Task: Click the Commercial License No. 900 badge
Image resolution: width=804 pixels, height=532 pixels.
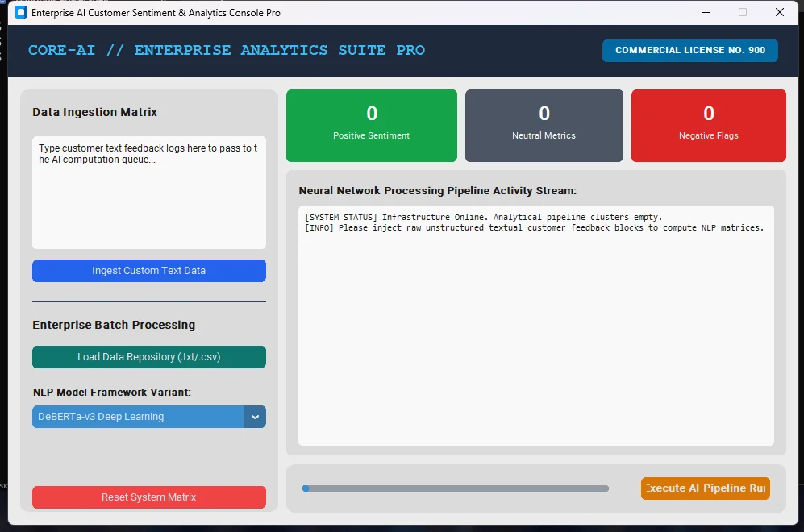Action: (689, 50)
